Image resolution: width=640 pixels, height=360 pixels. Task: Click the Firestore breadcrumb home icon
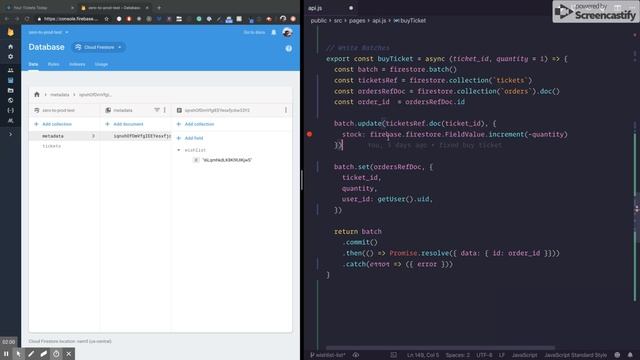[x=37, y=94]
